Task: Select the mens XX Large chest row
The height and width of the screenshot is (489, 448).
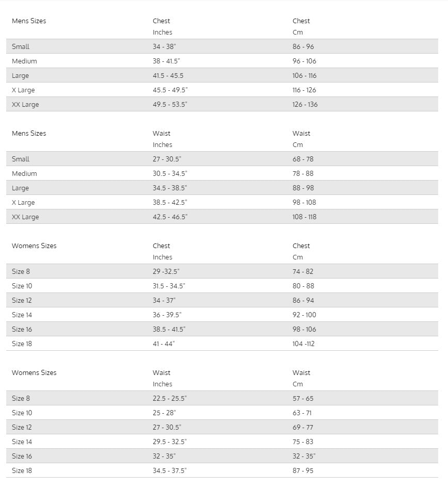Action: point(222,104)
